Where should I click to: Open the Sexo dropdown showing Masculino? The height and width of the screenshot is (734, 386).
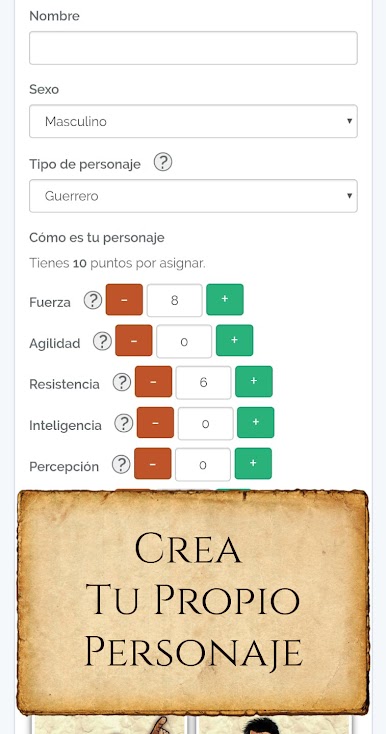193,121
